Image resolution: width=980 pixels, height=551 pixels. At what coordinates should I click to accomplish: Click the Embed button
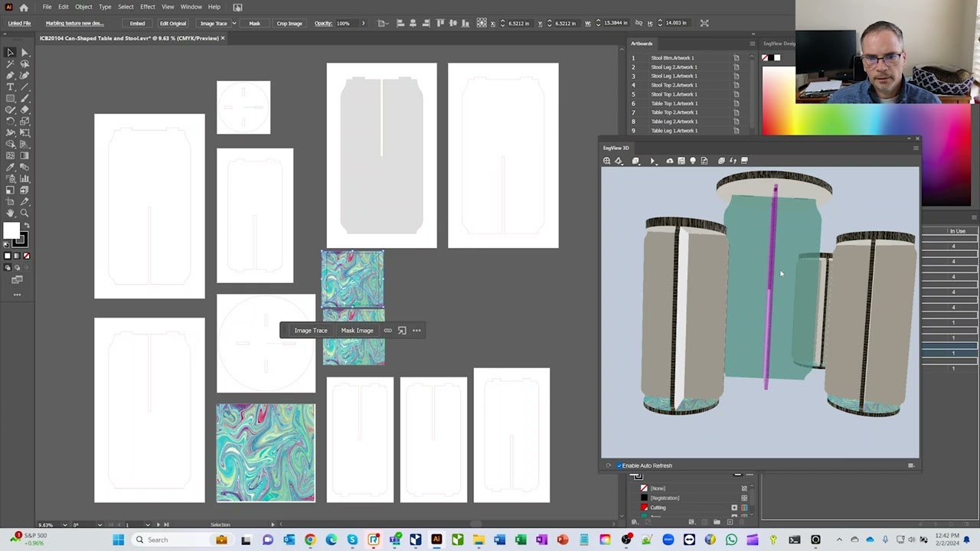137,23
